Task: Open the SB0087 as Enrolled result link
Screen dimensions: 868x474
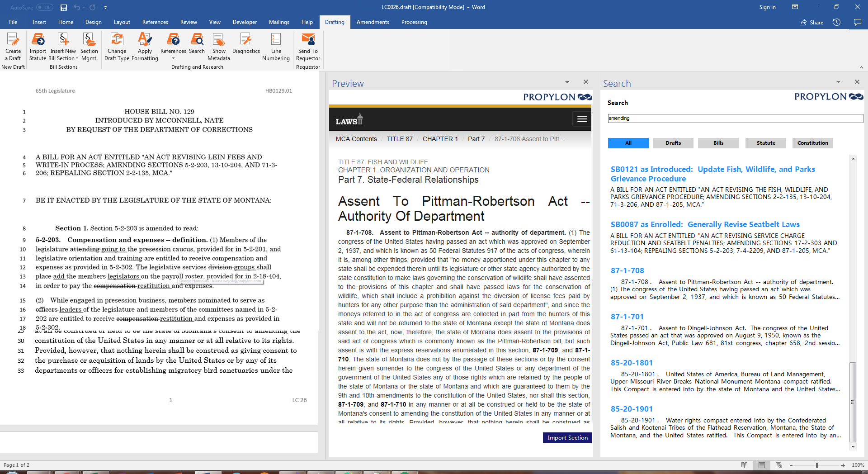Action: (x=705, y=224)
